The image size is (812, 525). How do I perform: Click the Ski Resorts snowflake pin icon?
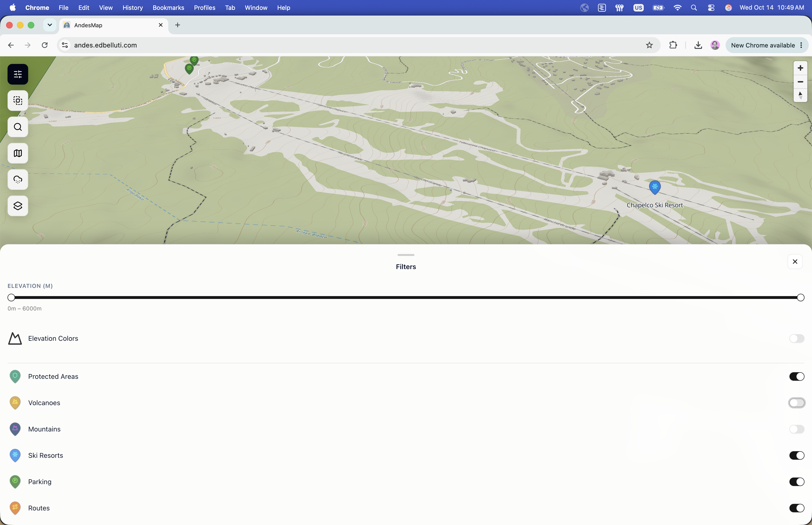pyautogui.click(x=15, y=455)
